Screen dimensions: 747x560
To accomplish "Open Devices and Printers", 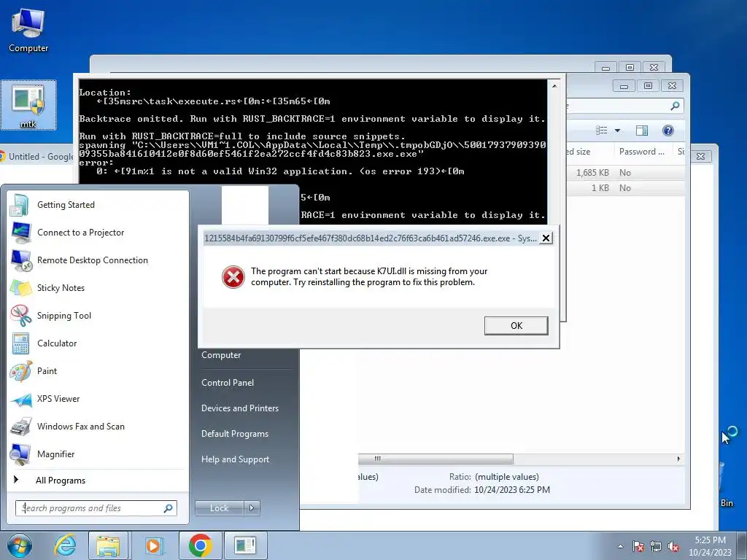I will (240, 408).
